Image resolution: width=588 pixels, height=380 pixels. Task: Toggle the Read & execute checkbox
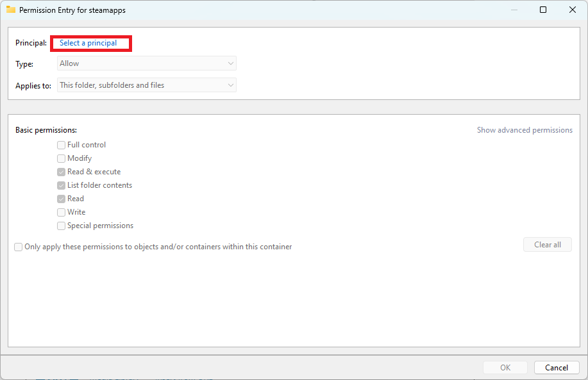coord(61,172)
